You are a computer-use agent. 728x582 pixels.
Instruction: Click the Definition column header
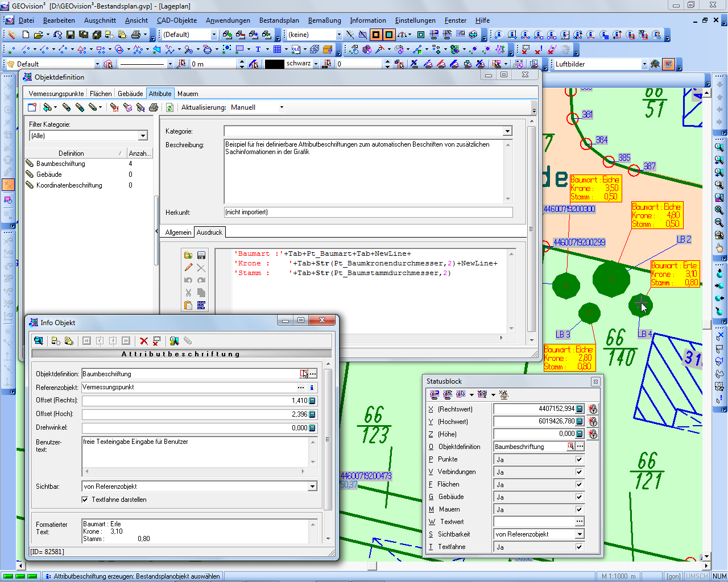pyautogui.click(x=75, y=153)
